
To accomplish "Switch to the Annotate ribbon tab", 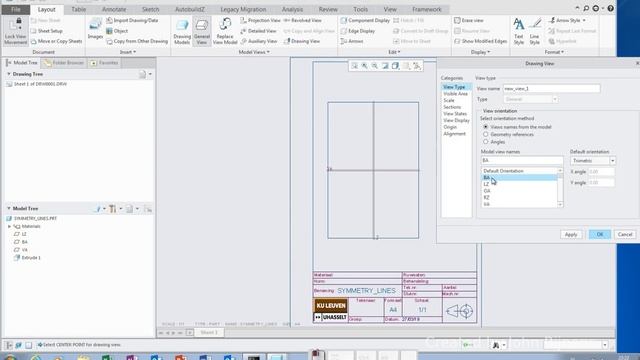I will pyautogui.click(x=114, y=9).
